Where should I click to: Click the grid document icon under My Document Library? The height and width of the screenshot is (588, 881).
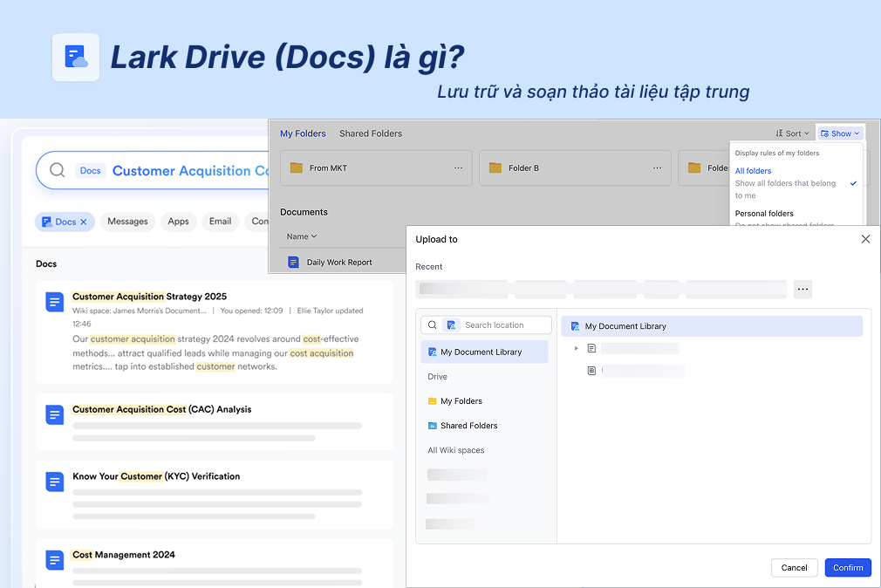[591, 369]
